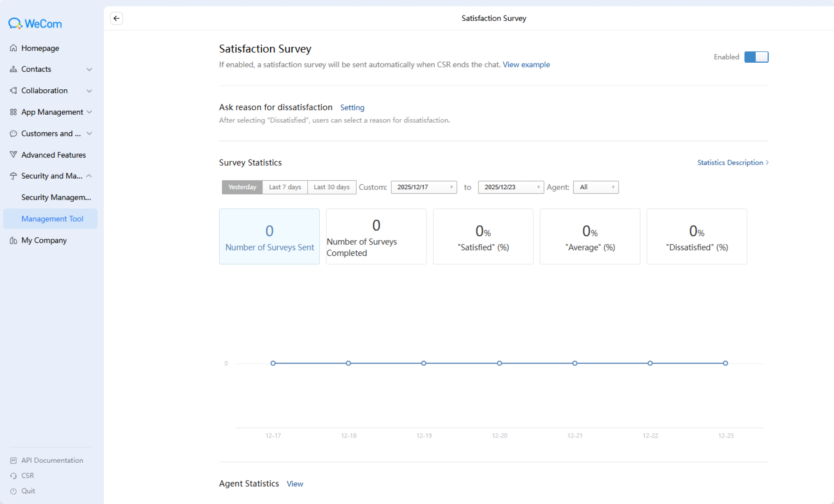This screenshot has width=834, height=504.
Task: Click the Customers chat bubble icon
Action: point(14,133)
